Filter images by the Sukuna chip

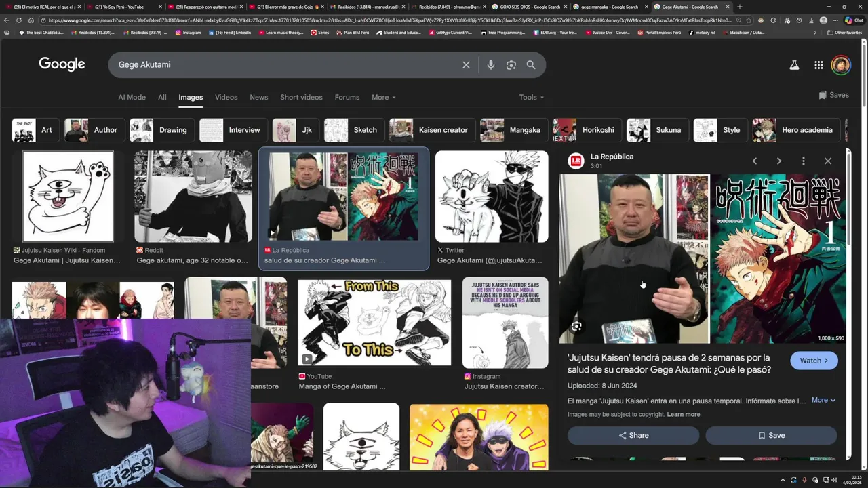click(x=657, y=130)
